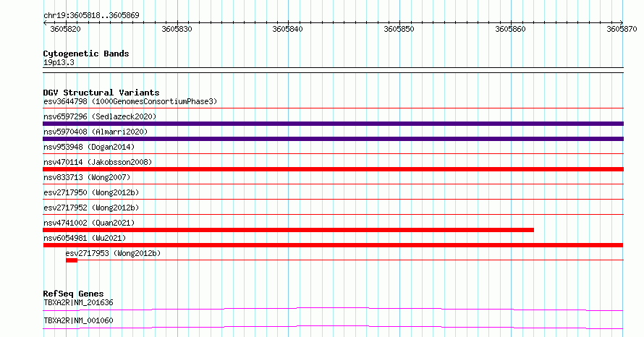Click the chr19:3605818..3605869 region label
The image size is (644, 337).
(91, 15)
